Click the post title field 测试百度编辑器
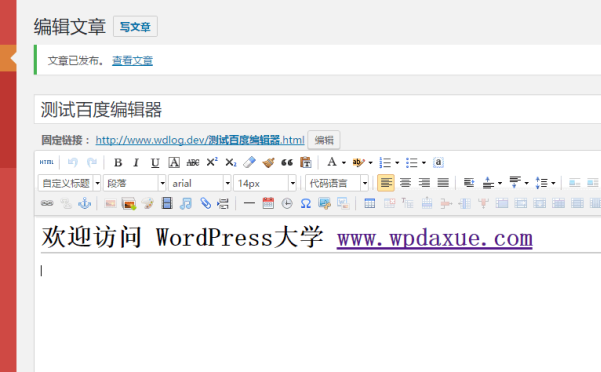The image size is (601, 372). click(x=317, y=110)
